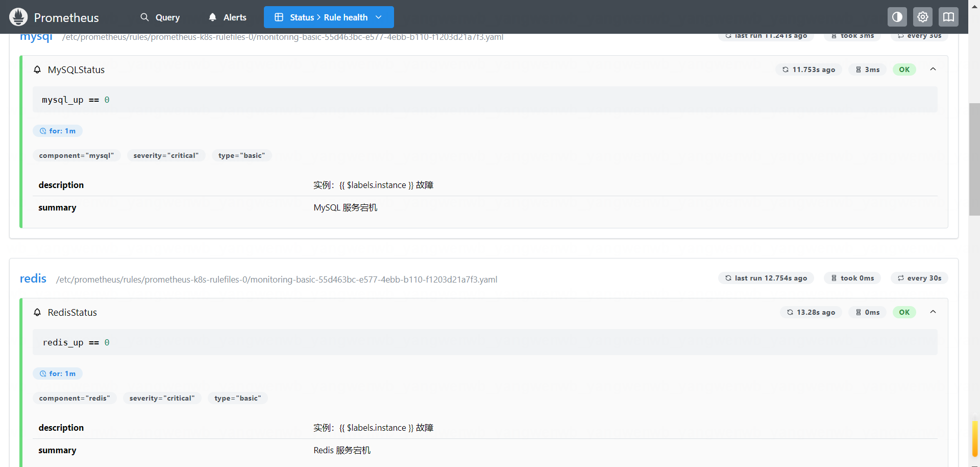
Task: Click the redis group name link
Action: [x=33, y=278]
